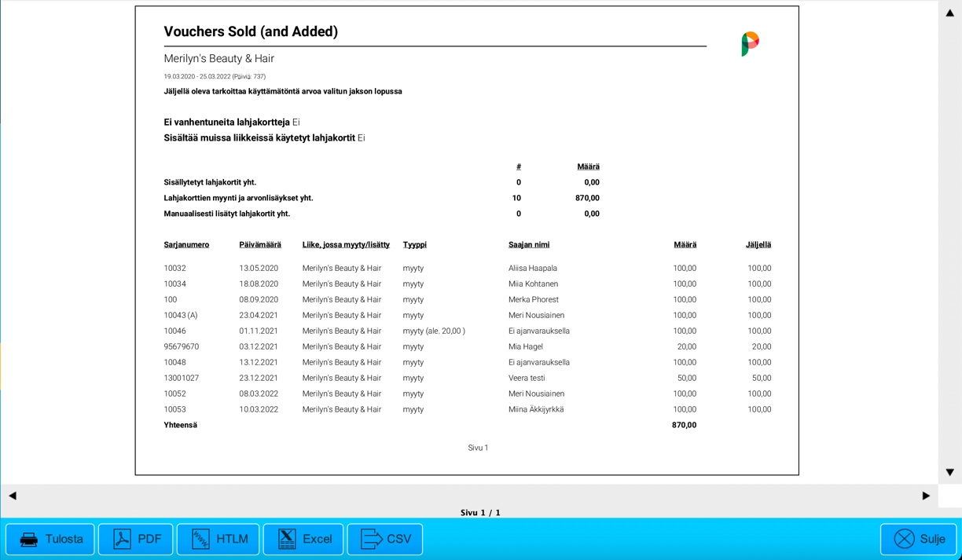The width and height of the screenshot is (962, 560).
Task: Click the Saajan nimi column header
Action: coord(529,245)
